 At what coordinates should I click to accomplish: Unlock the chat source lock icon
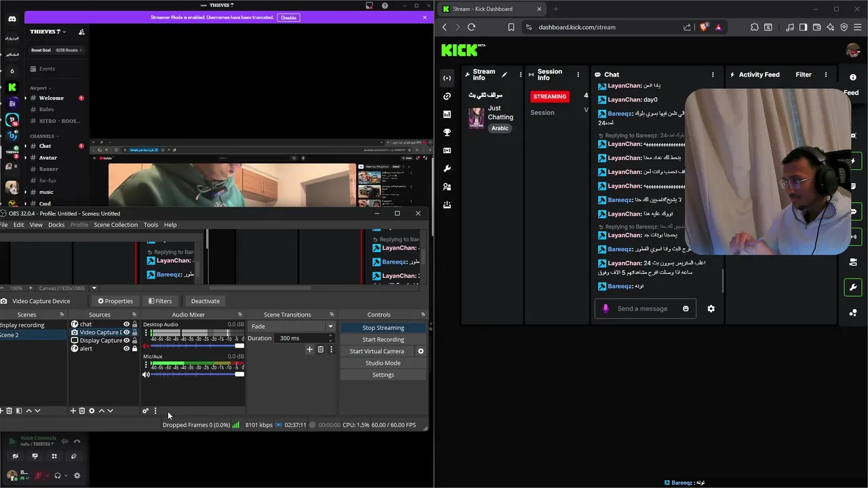click(x=134, y=324)
